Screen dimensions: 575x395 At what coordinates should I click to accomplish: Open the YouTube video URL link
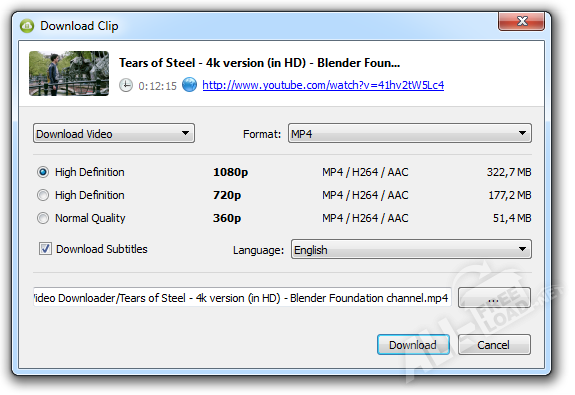[x=323, y=85]
